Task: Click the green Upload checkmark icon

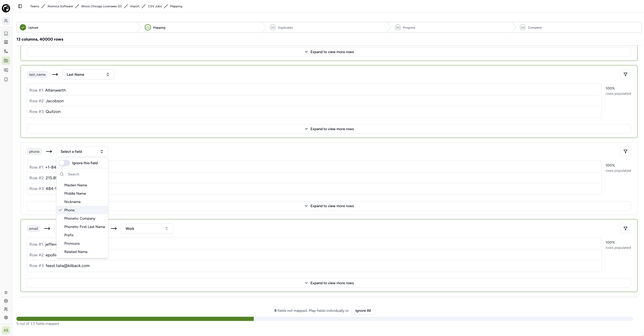Action: click(23, 27)
